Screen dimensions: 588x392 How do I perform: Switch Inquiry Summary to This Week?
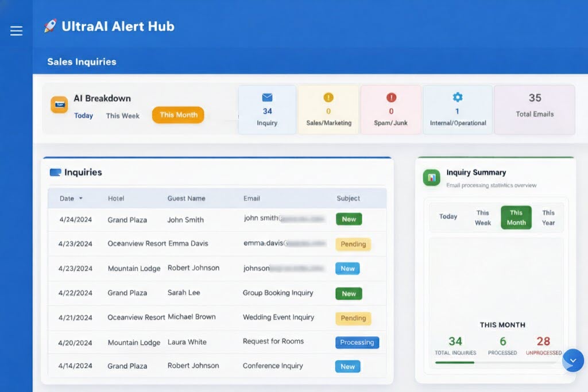point(482,218)
